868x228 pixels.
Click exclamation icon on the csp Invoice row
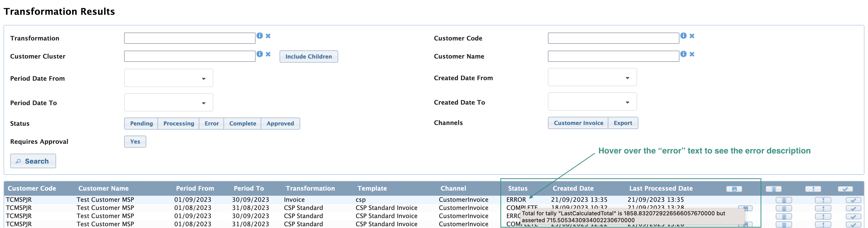pos(823,200)
